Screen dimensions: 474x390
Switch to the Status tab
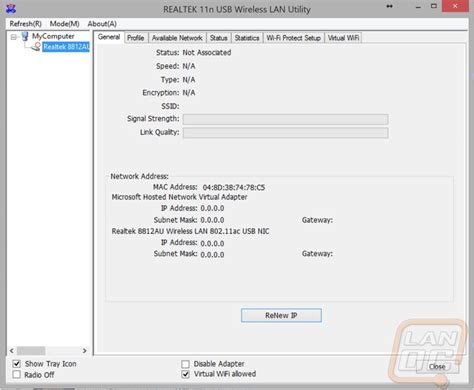coord(218,38)
